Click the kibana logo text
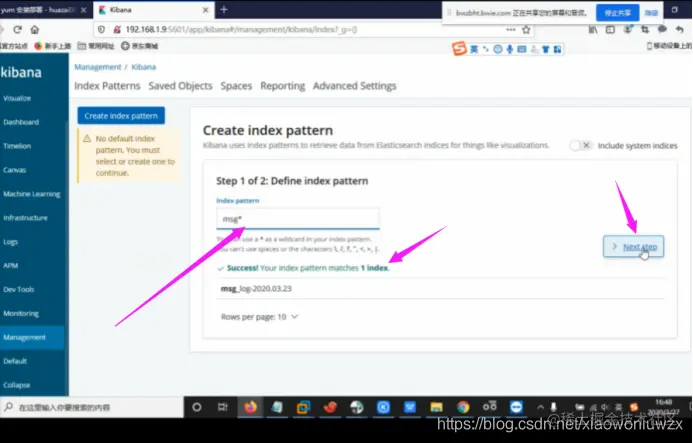Screen dimensions: 693x443 click(21, 72)
